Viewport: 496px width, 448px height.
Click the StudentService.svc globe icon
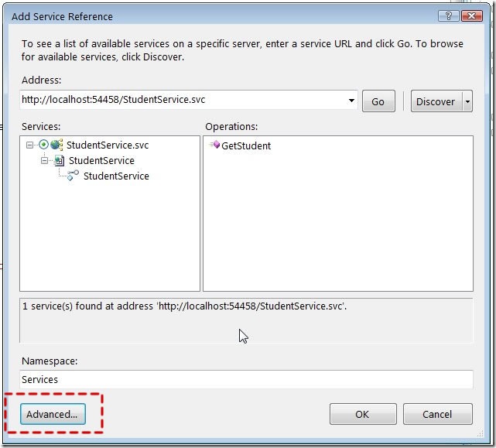pos(56,145)
